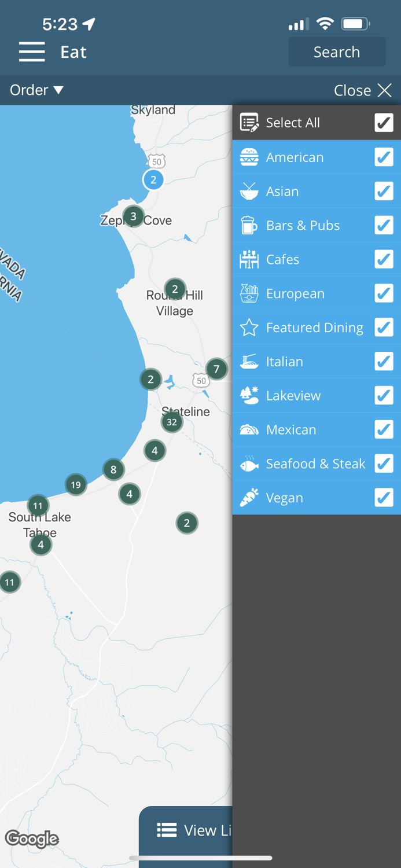Uncheck the American category checkbox
This screenshot has height=868, width=401.
[x=384, y=157]
